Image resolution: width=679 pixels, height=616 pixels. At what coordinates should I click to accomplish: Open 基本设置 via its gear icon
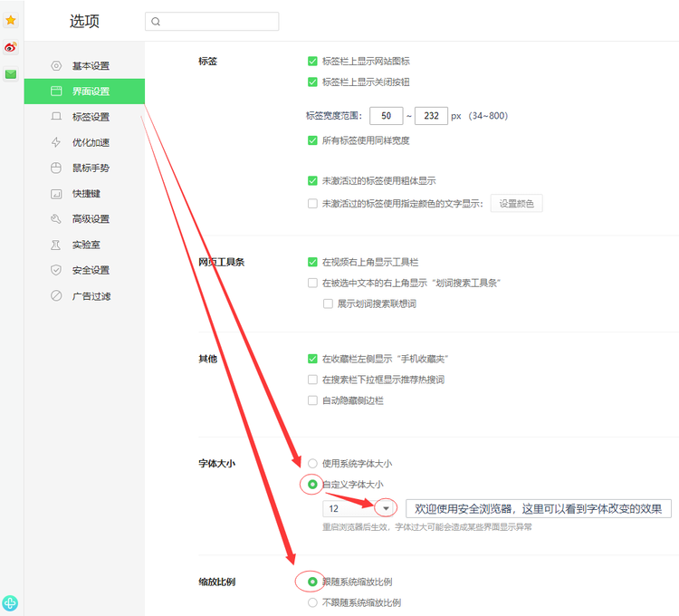coord(56,66)
